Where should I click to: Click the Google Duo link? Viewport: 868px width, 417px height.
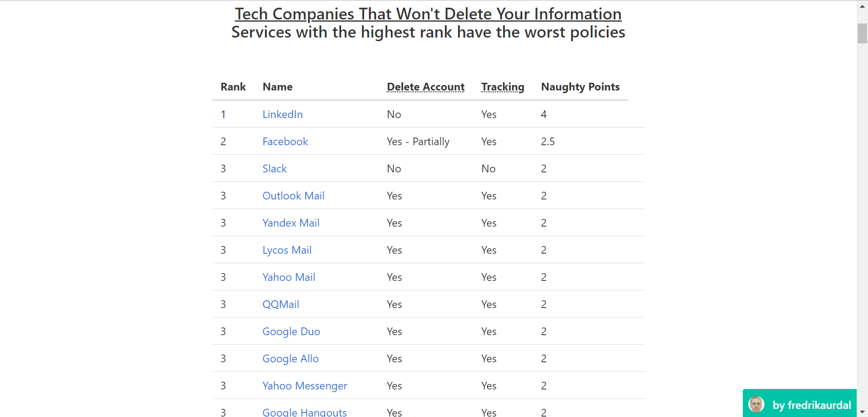click(291, 332)
